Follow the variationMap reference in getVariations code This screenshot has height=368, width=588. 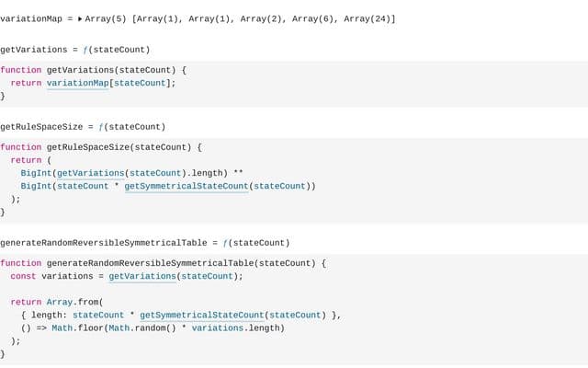[77, 83]
